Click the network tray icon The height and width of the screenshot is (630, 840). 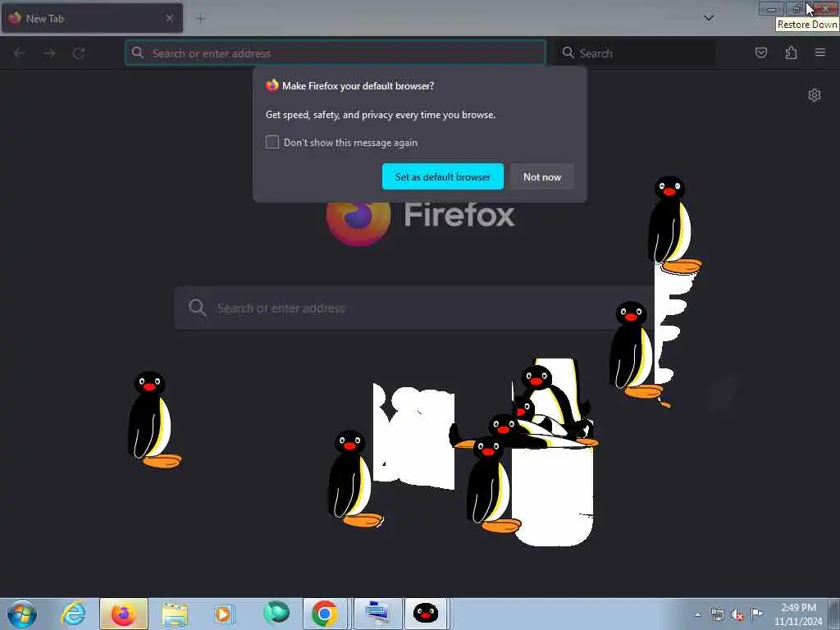[717, 614]
